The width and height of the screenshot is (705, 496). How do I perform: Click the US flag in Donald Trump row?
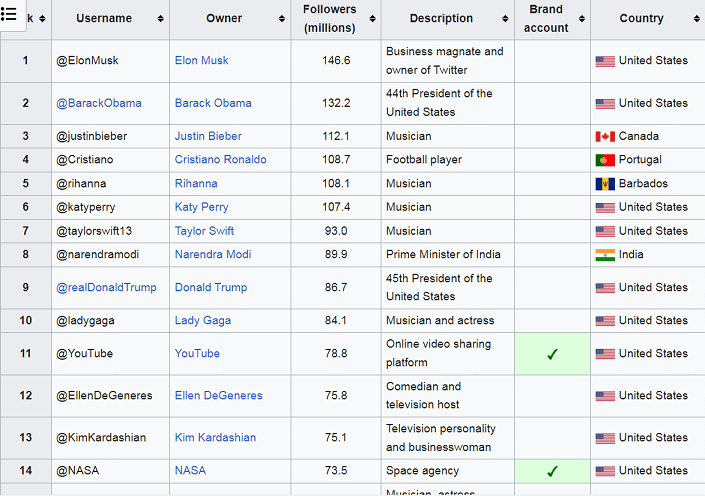click(605, 288)
